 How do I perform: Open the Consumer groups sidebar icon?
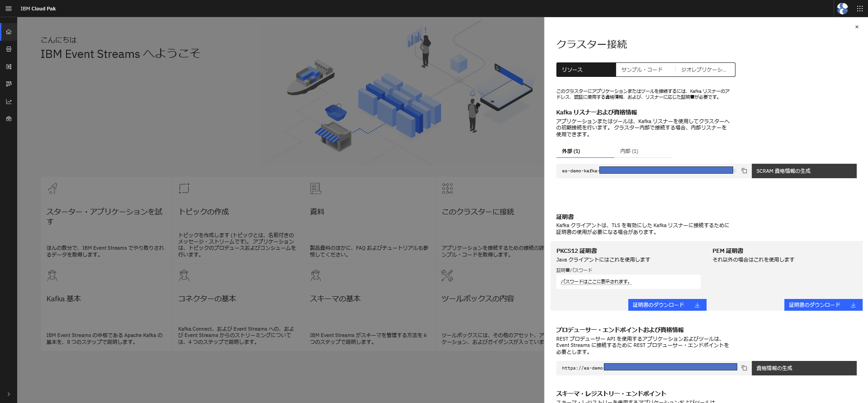[x=9, y=84]
